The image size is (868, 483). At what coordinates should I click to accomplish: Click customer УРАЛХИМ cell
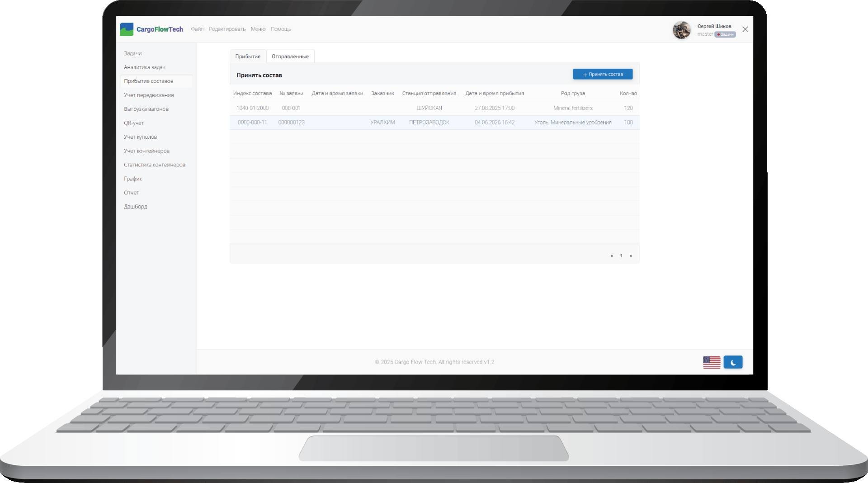(382, 123)
